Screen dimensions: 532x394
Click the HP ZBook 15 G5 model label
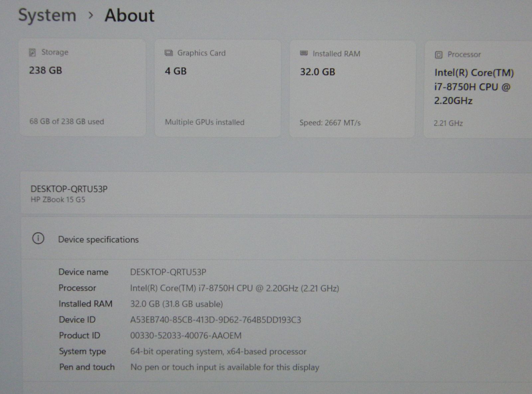pyautogui.click(x=58, y=200)
